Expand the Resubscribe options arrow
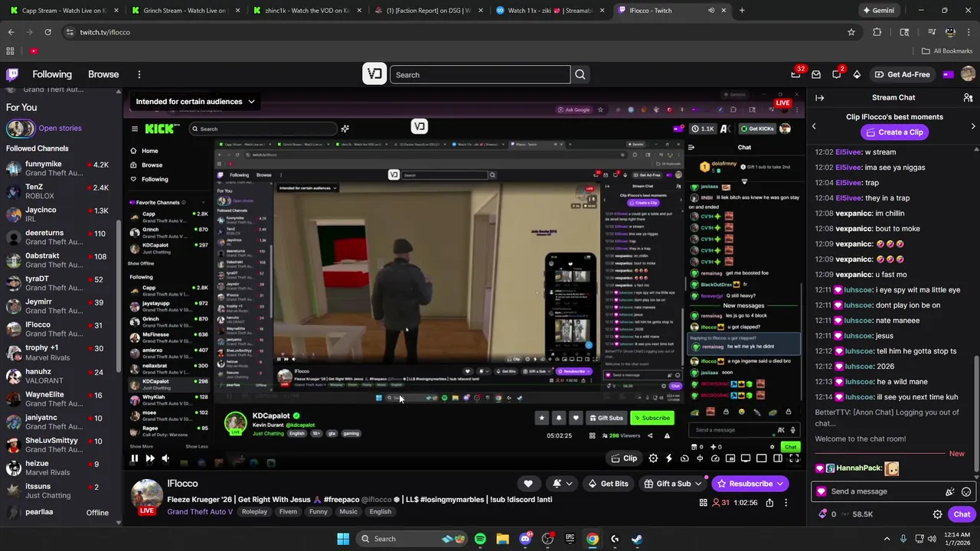The width and height of the screenshot is (980, 551). (x=780, y=484)
